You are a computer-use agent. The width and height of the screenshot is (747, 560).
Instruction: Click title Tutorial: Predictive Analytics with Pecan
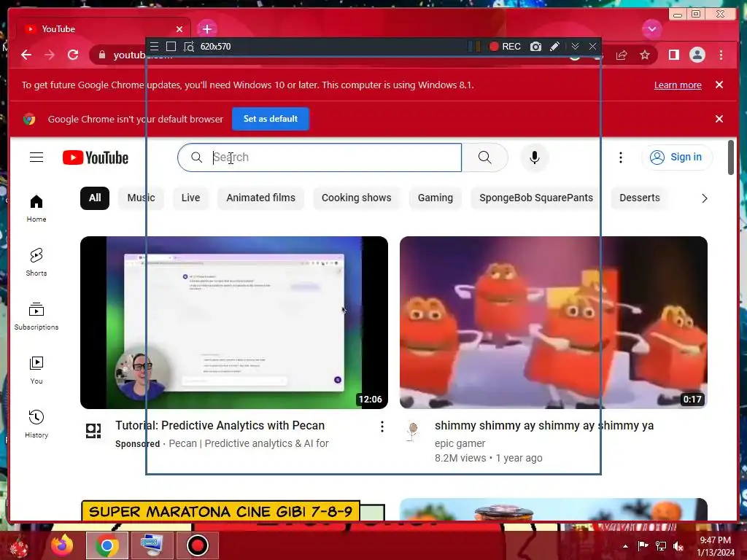[220, 425]
